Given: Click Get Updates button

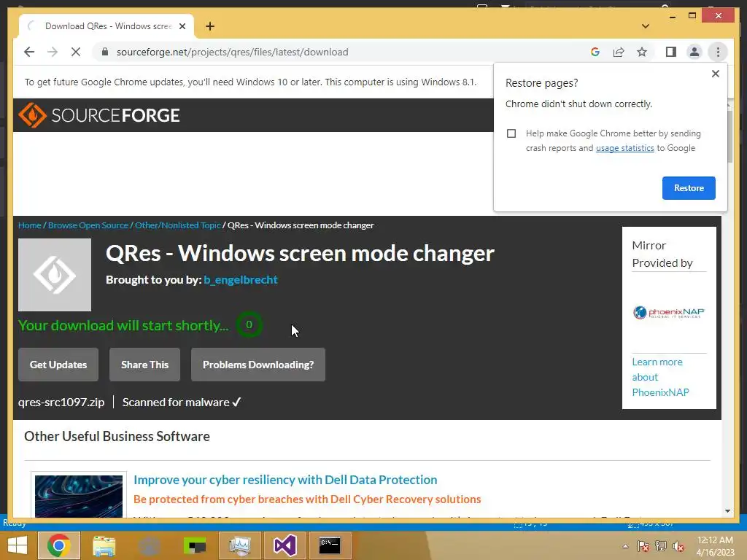Looking at the screenshot, I should pyautogui.click(x=58, y=365).
